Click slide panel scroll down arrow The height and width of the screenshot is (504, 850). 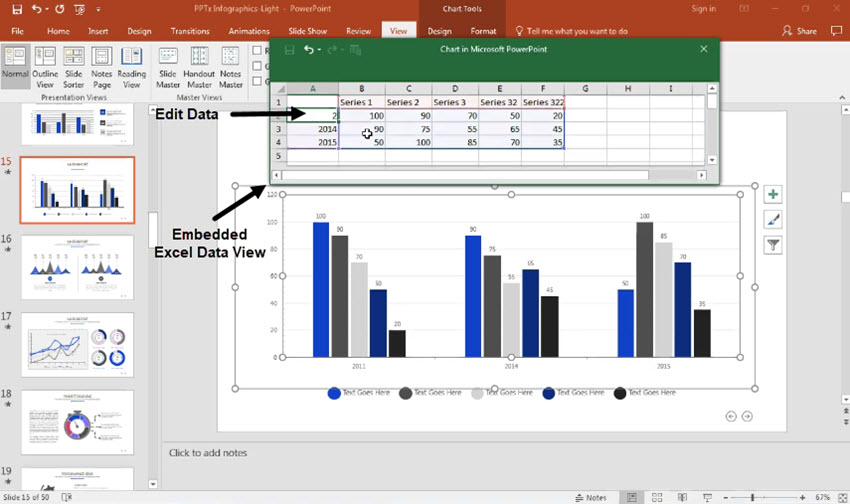[x=153, y=484]
